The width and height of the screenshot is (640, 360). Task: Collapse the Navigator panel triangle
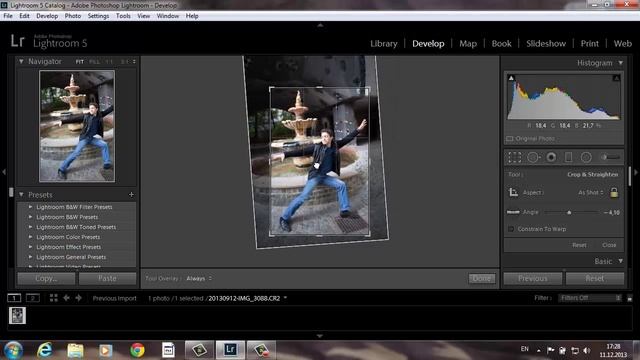click(21, 61)
